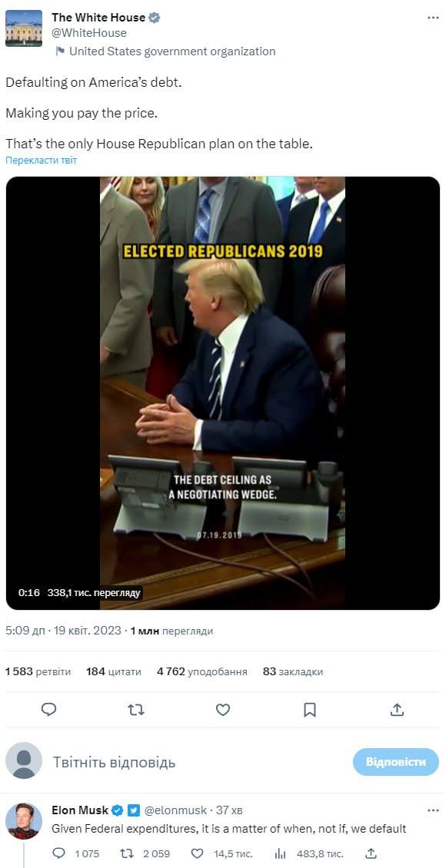The height and width of the screenshot is (868, 446).
Task: Click the Відповісти reply button
Action: [x=396, y=762]
